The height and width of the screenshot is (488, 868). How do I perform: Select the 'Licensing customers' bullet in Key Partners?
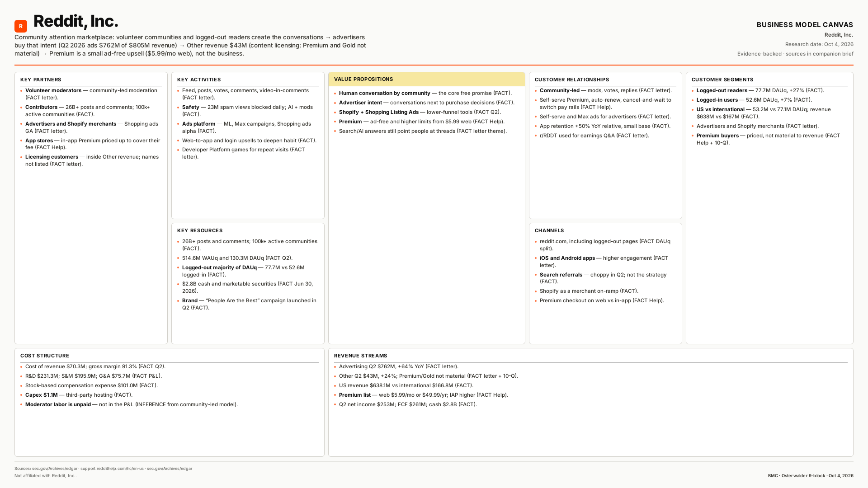[x=91, y=160]
